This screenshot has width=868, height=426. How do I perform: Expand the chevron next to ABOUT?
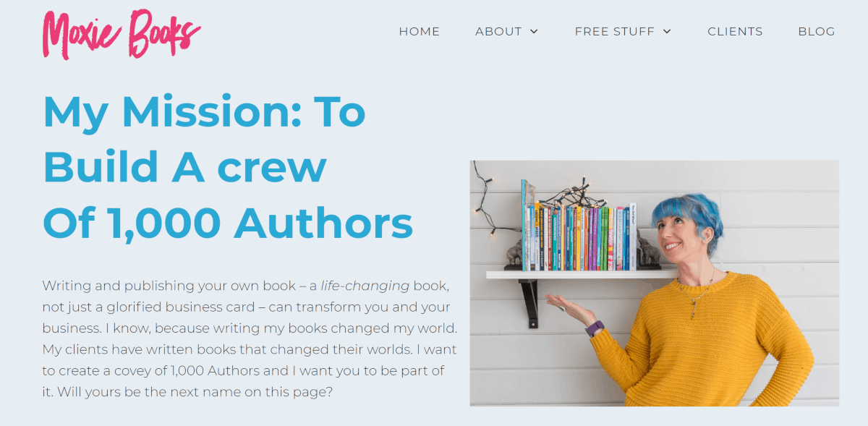click(534, 31)
